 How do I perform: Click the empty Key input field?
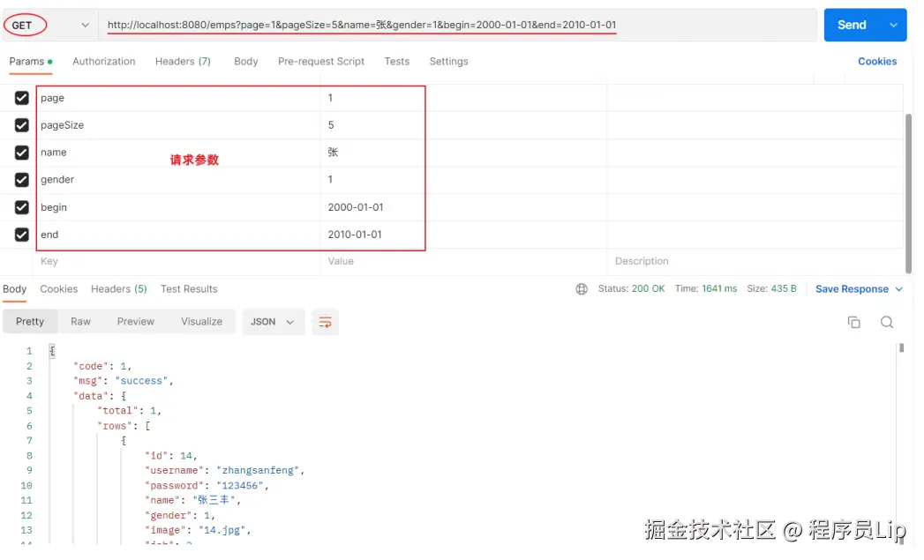178,261
